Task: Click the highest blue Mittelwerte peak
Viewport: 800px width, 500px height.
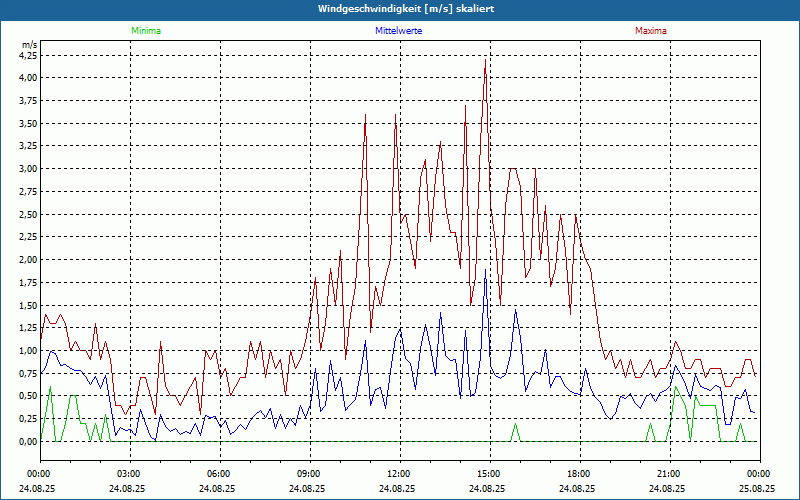Action: click(x=485, y=270)
